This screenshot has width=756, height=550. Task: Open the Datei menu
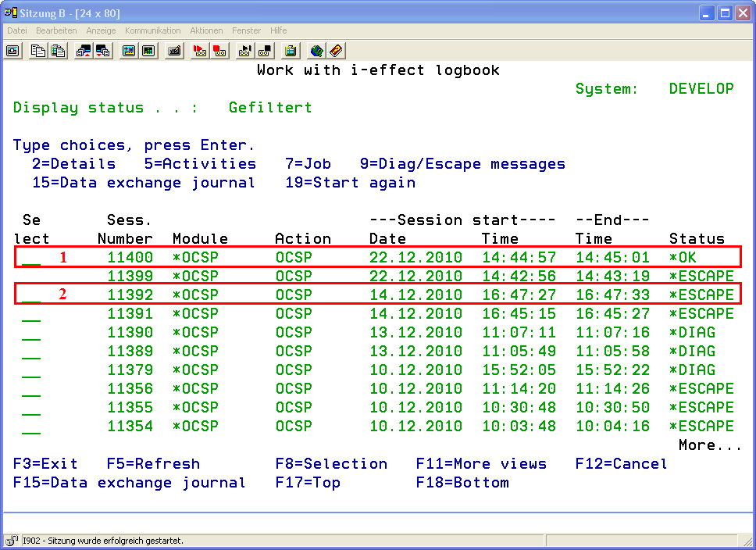pyautogui.click(x=17, y=30)
